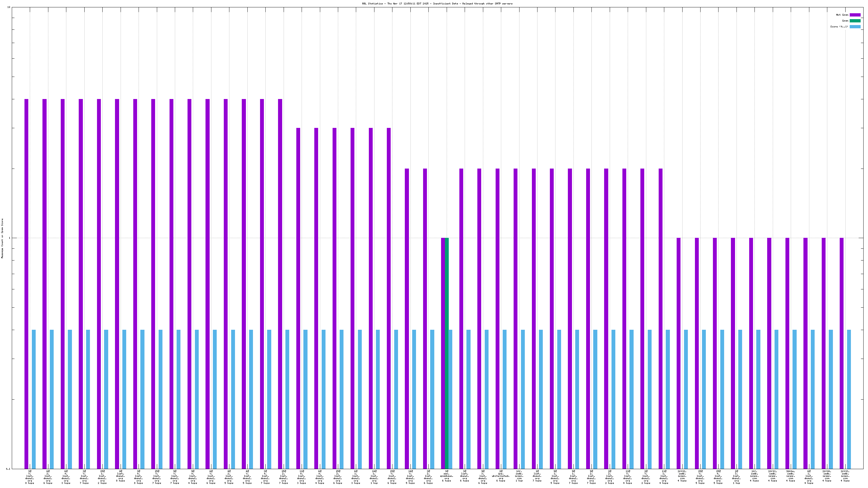Viewport: 868px width, 488px height.
Task: Click the y-axis tick label '1'
Action: [9, 238]
